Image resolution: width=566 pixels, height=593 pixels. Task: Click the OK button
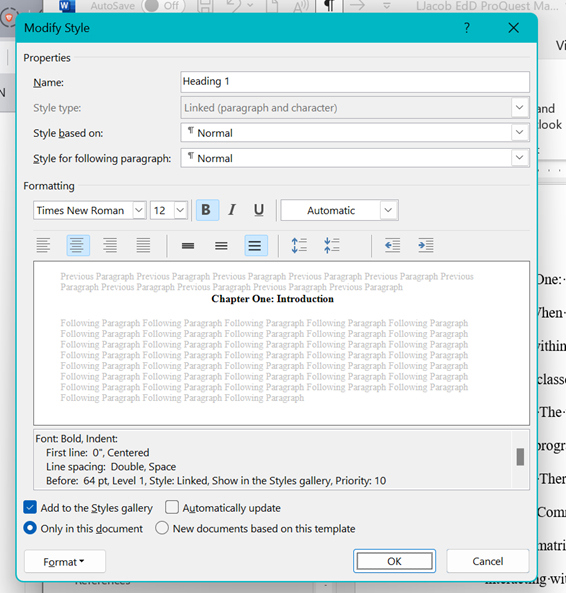click(394, 561)
